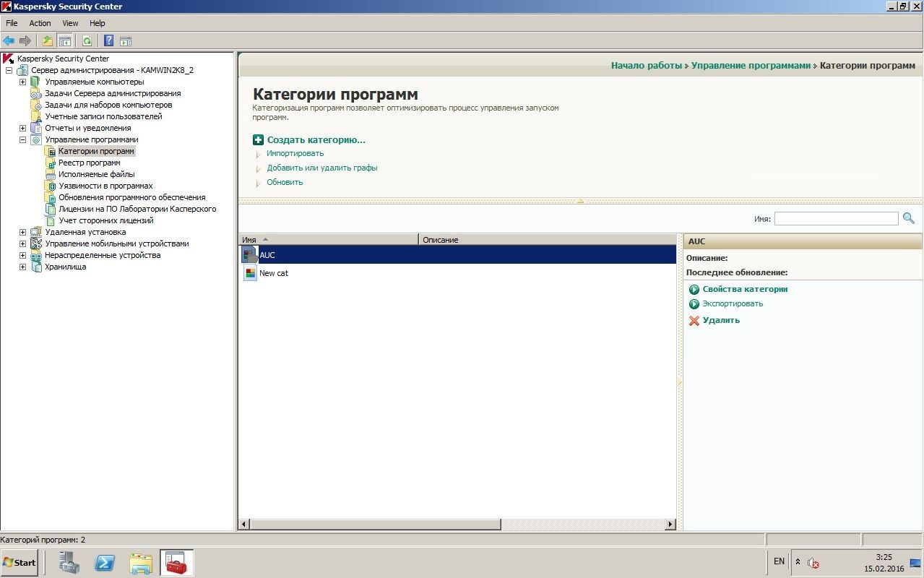The width and height of the screenshot is (924, 578).
Task: Click the Исполняемые файлы tree icon
Action: [x=50, y=174]
